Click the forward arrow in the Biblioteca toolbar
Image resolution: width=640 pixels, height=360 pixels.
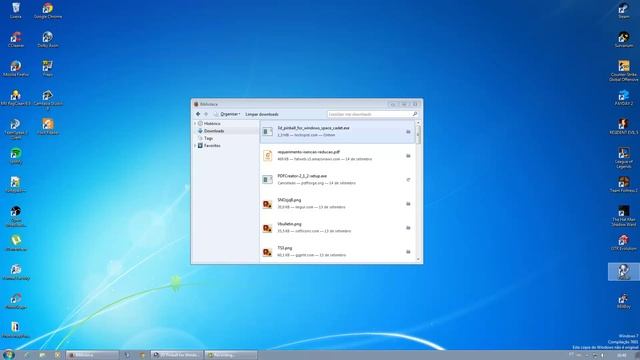[206, 114]
